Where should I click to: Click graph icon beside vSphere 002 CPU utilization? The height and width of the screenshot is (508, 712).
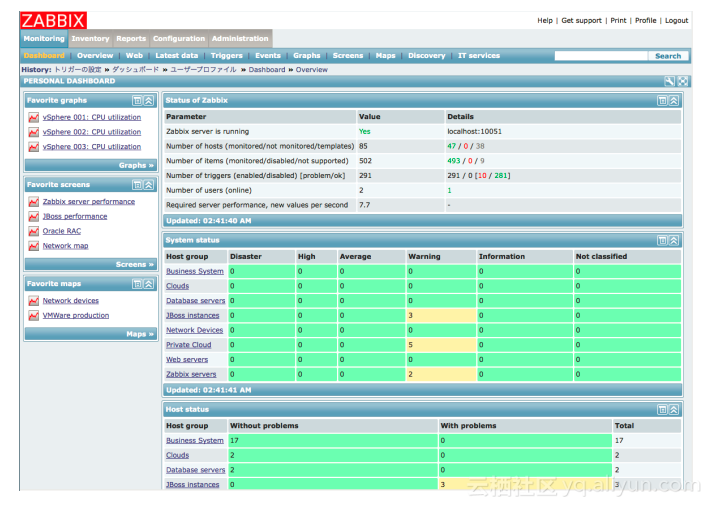point(34,132)
